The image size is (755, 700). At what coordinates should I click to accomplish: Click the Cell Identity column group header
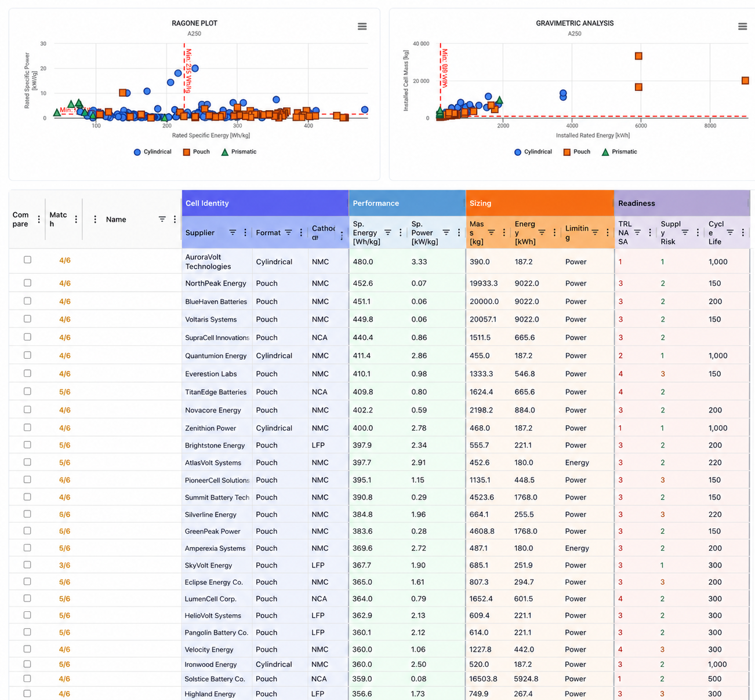[265, 203]
